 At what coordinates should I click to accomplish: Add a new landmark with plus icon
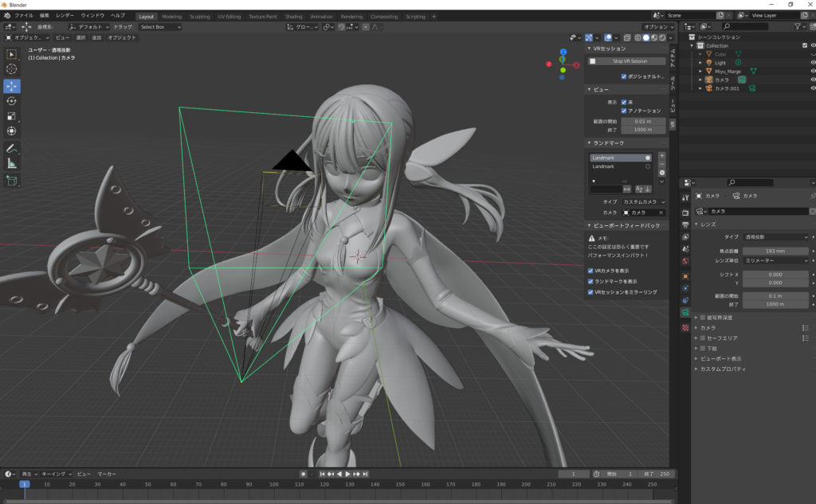click(661, 156)
